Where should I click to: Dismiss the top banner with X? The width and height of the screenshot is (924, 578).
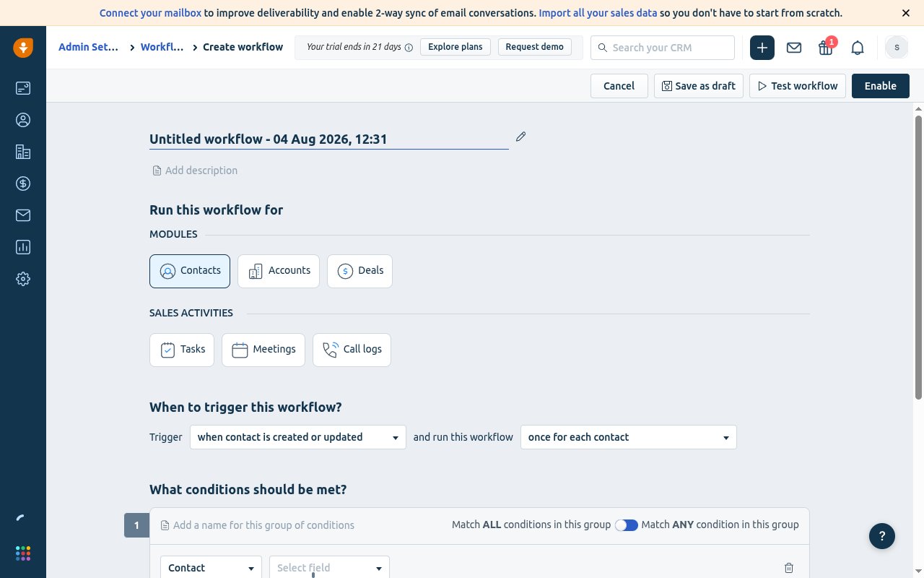click(906, 13)
